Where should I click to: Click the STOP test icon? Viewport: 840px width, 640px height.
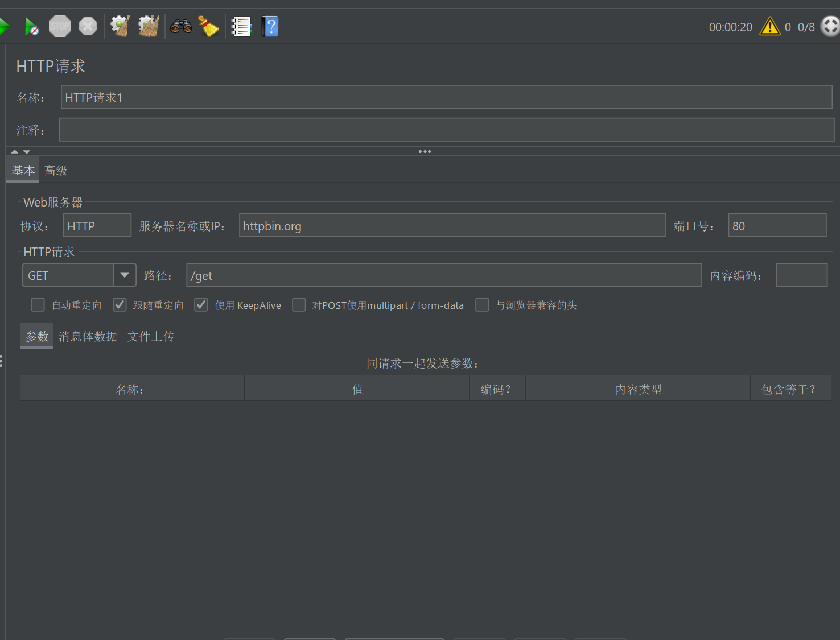coord(60,26)
